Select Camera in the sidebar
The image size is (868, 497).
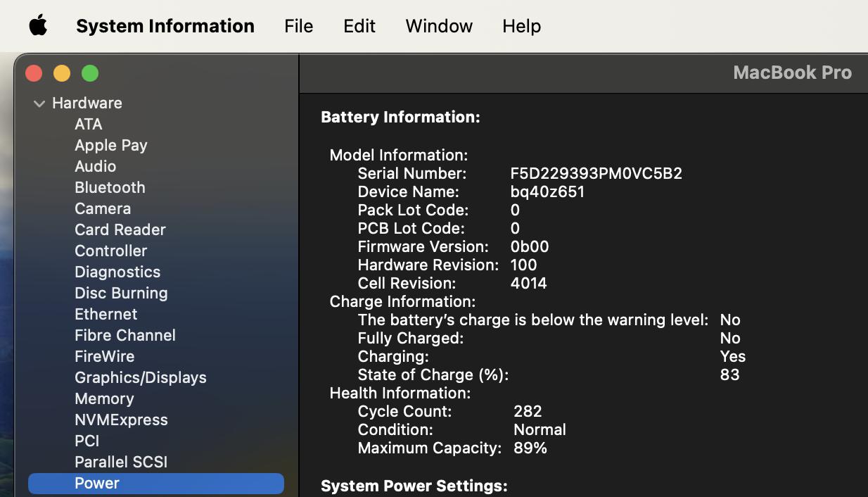point(103,208)
